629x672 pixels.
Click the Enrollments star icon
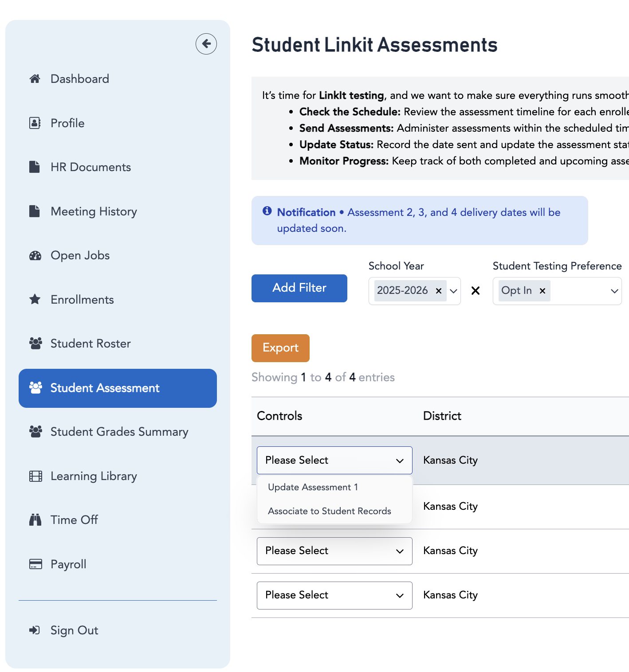click(35, 300)
